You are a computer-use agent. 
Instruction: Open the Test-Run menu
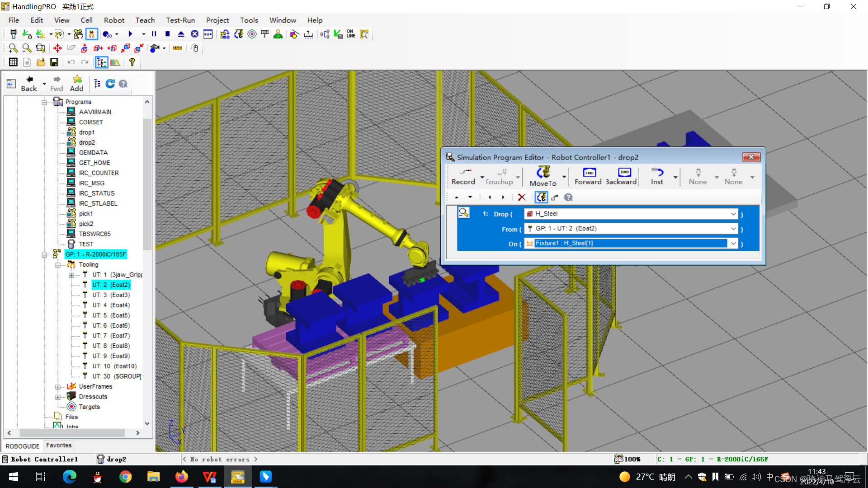(x=180, y=20)
